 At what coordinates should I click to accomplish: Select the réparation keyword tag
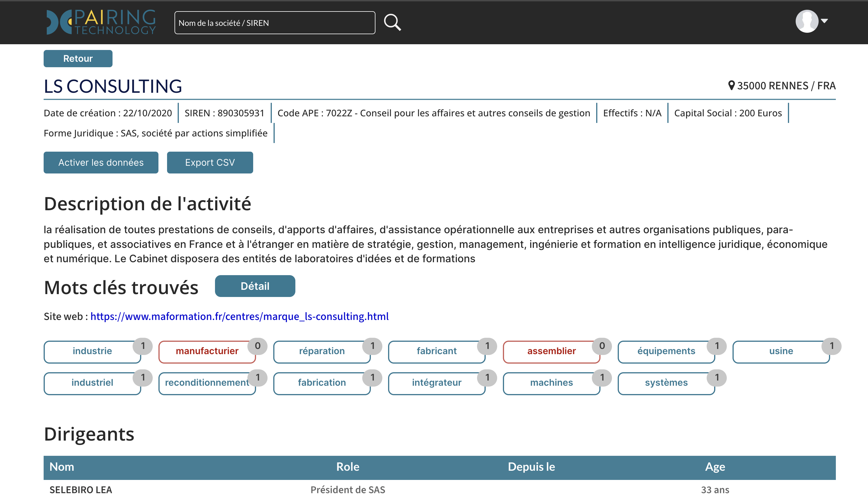tap(322, 352)
